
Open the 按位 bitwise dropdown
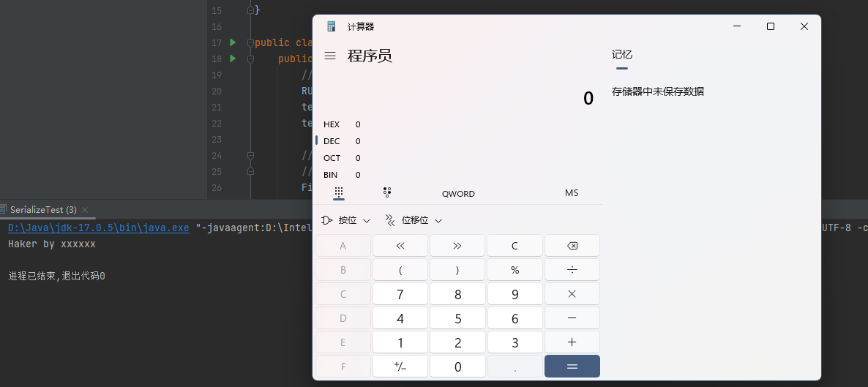(346, 220)
